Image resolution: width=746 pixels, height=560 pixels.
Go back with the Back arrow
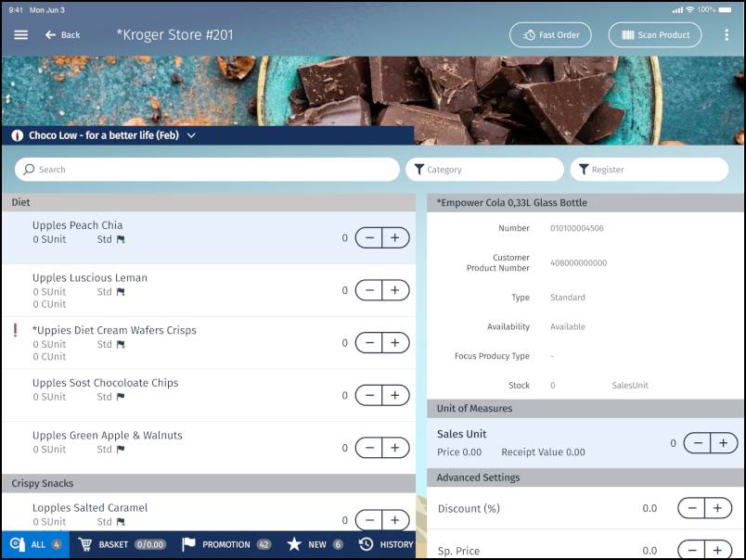click(62, 34)
